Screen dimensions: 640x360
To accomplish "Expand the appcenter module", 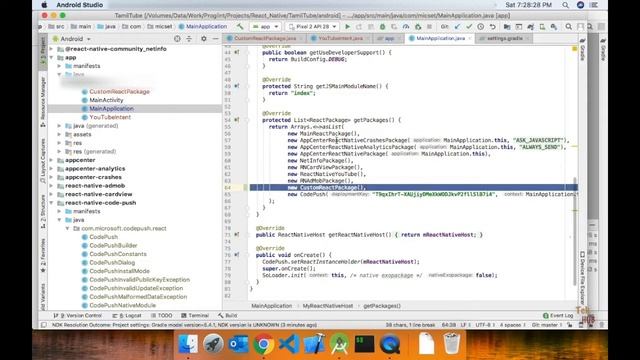I will [x=52, y=160].
